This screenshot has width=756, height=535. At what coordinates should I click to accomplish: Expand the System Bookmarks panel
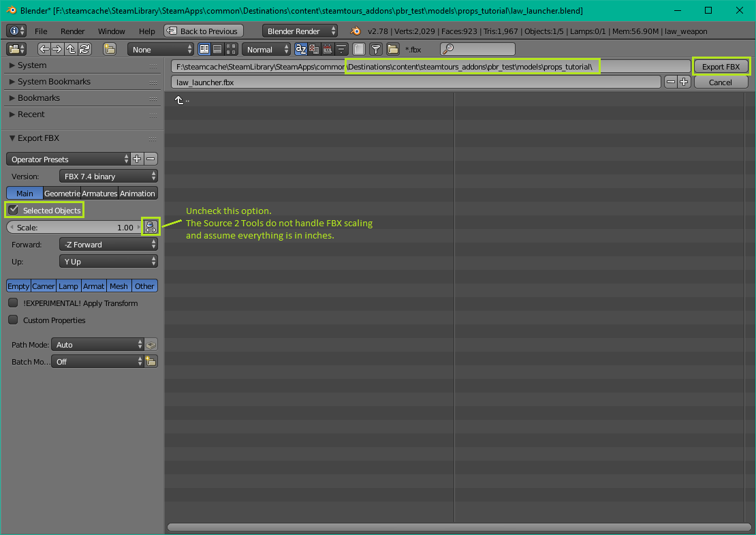tap(50, 82)
